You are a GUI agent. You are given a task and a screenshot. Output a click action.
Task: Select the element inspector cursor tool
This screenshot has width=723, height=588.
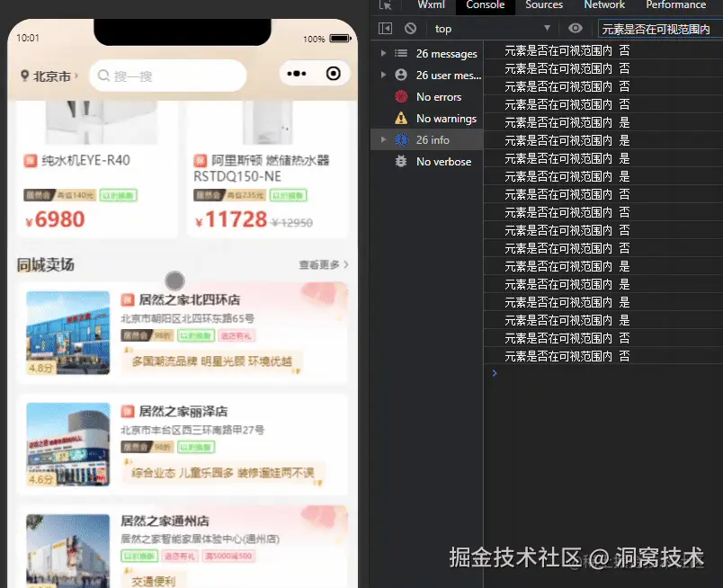click(386, 5)
